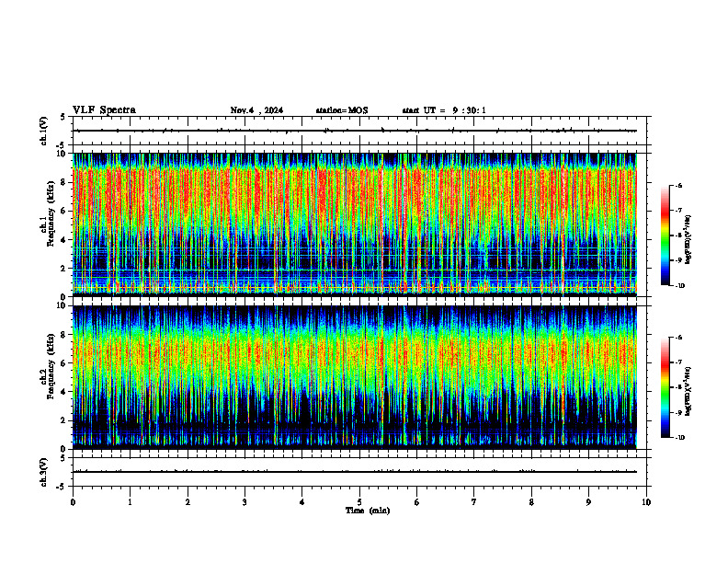The width and height of the screenshot is (728, 563).
Task: Click time axis tick label '0'
Action: pos(73,502)
